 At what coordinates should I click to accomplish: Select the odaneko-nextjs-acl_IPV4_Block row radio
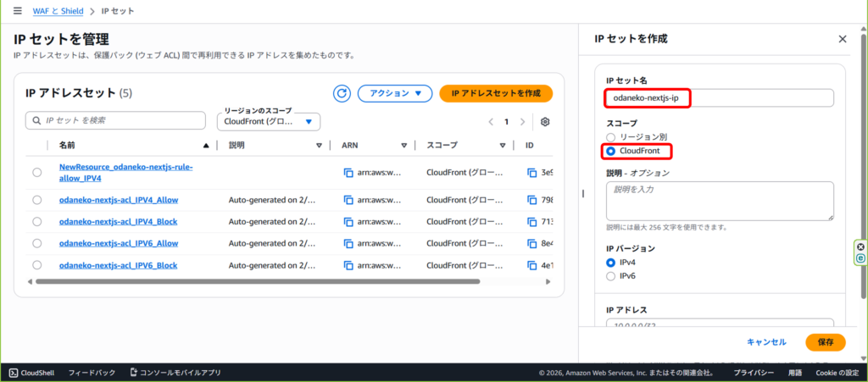click(36, 222)
